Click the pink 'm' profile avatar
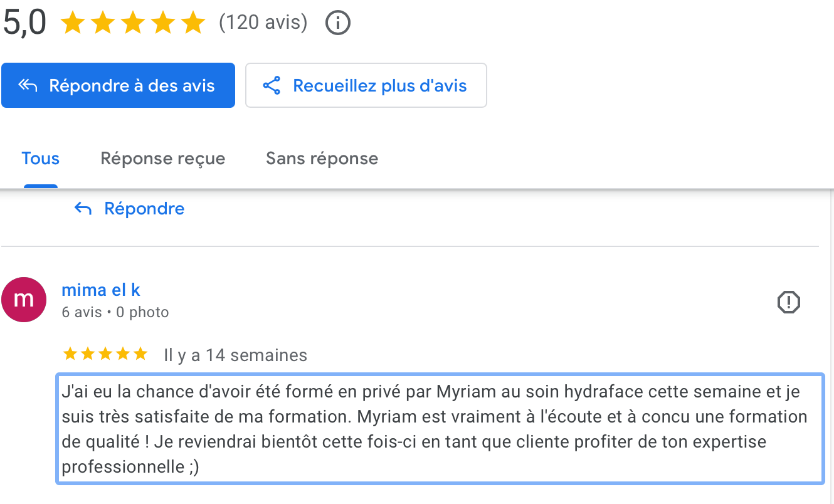The width and height of the screenshot is (834, 504). click(24, 300)
